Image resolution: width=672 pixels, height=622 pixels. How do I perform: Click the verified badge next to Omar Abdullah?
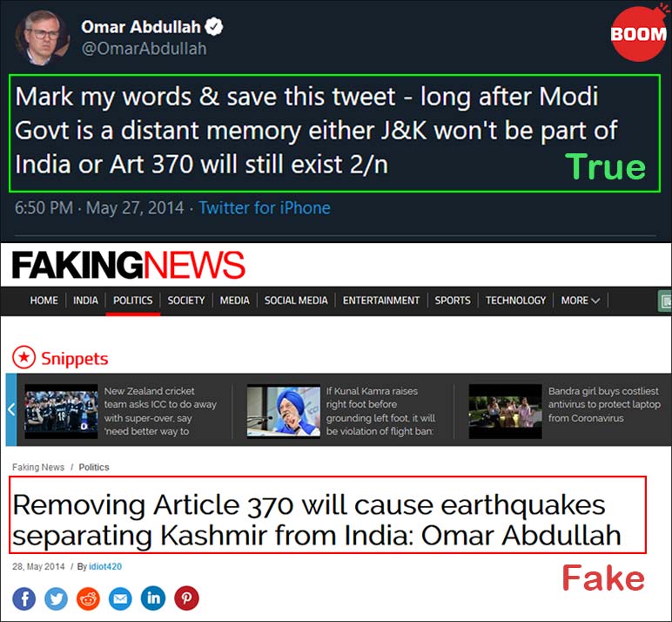(213, 27)
